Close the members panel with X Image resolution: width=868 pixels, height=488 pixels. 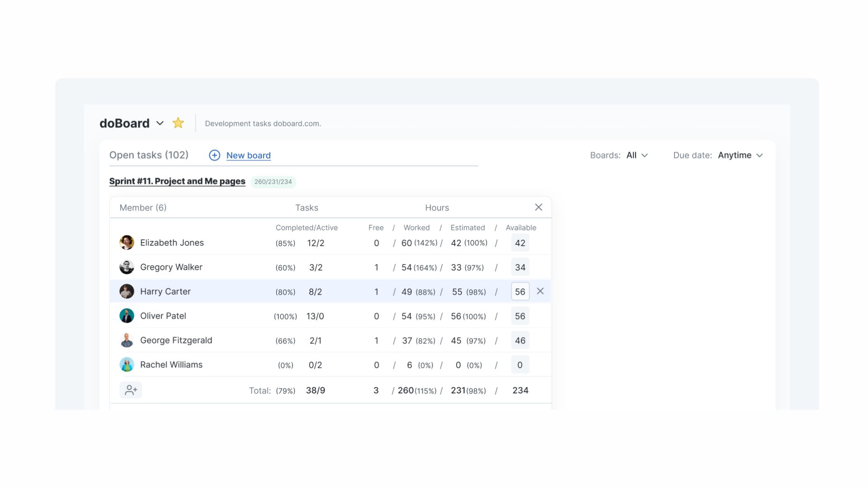(x=538, y=207)
